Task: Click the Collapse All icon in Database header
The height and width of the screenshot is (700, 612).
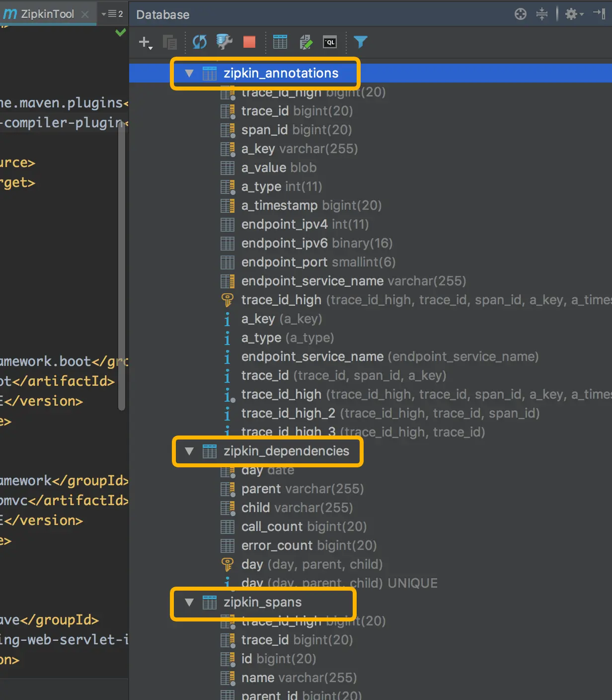Action: pyautogui.click(x=542, y=14)
